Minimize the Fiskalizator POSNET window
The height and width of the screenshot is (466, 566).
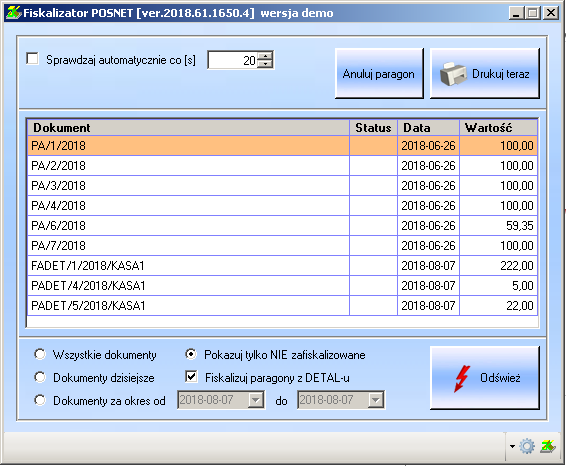click(517, 13)
